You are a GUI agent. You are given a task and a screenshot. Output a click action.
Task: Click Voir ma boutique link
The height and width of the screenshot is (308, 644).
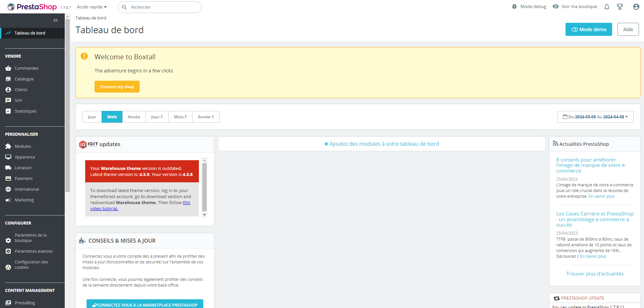pos(579,7)
